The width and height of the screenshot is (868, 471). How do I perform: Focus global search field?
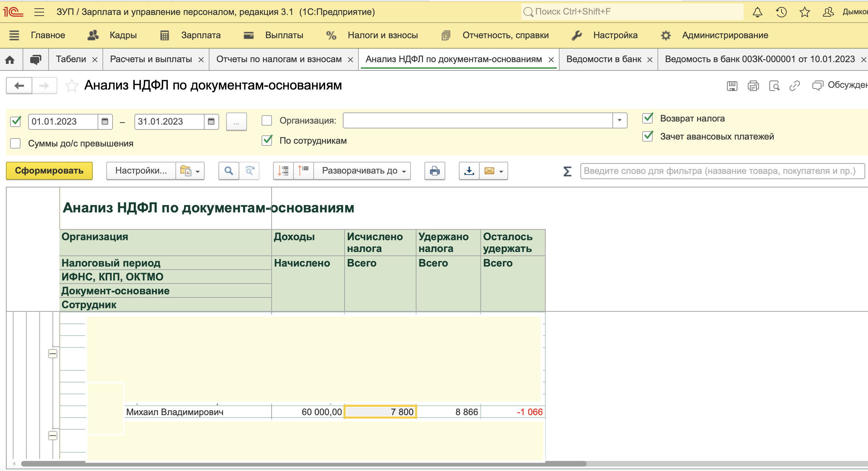coord(632,12)
